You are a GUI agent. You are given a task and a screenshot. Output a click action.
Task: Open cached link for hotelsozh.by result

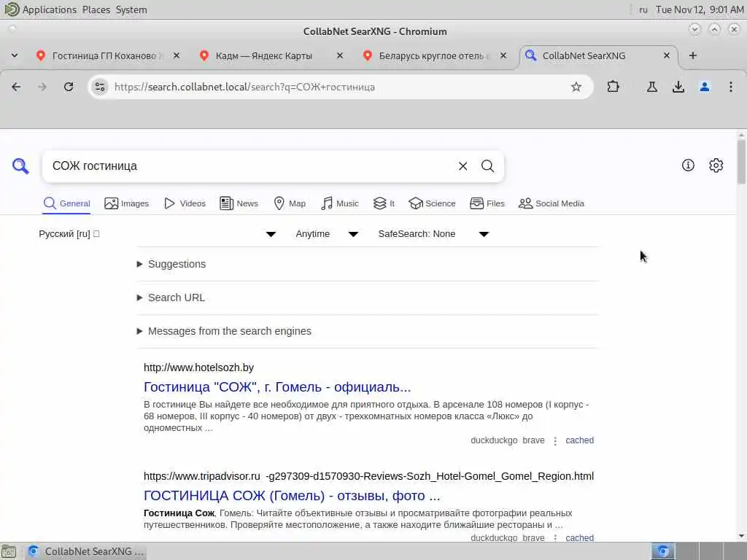tap(579, 440)
